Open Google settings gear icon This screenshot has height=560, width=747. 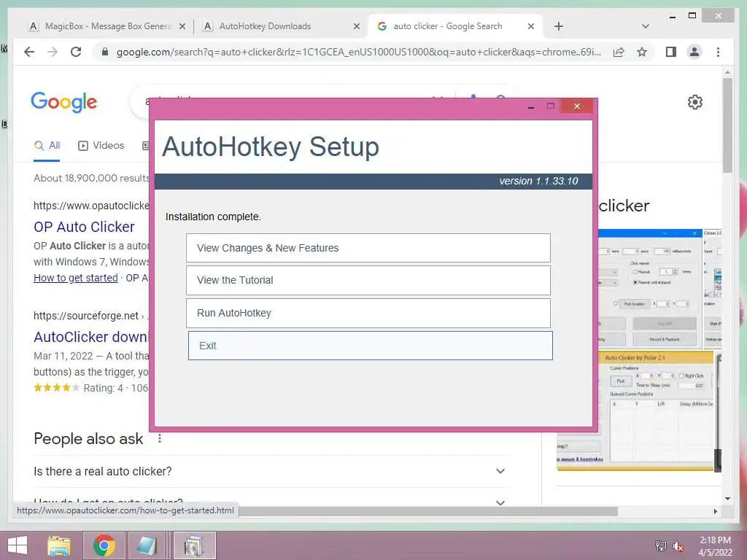click(x=695, y=102)
